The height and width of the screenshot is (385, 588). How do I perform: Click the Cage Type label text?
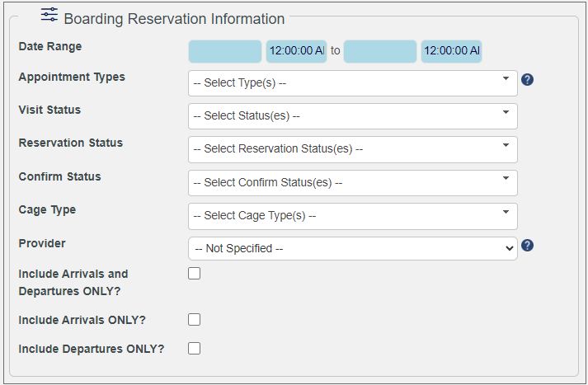47,210
